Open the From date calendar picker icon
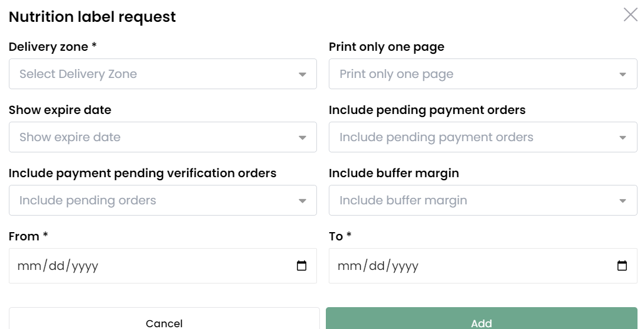The height and width of the screenshot is (329, 644). coord(302,266)
